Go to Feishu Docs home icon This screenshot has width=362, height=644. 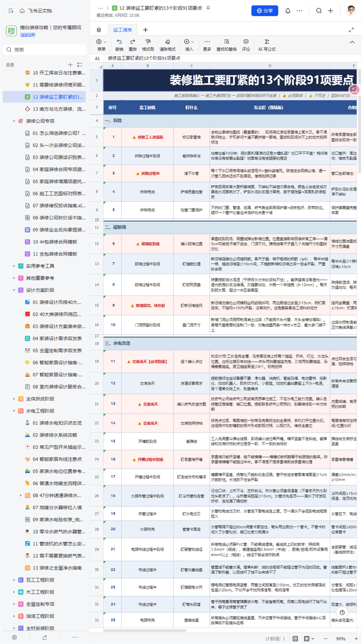click(22, 11)
